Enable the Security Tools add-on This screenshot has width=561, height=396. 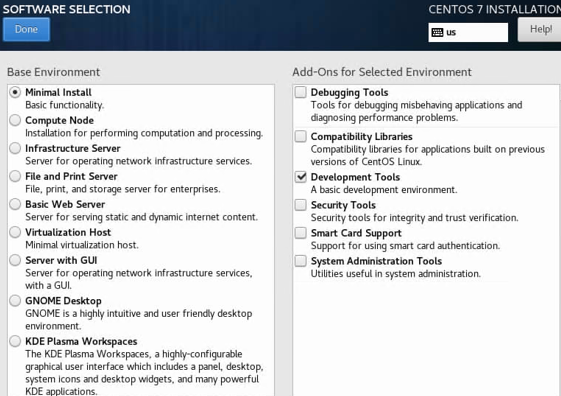pos(301,205)
